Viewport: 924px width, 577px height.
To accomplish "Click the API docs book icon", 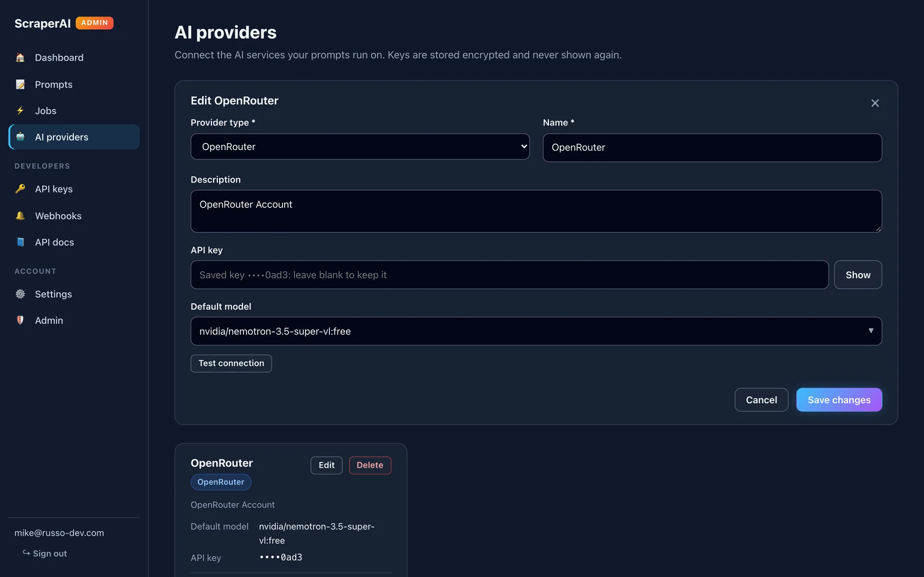I will pyautogui.click(x=20, y=242).
